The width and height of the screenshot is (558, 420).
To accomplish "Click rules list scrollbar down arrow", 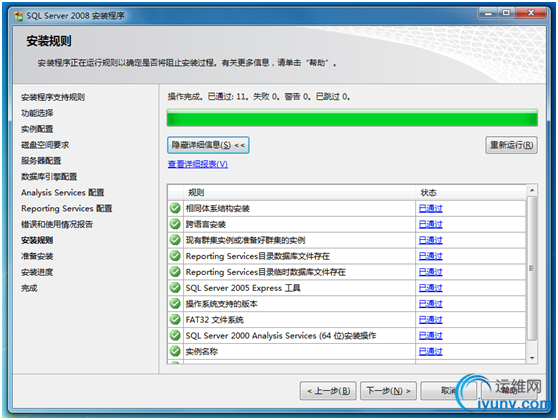I will 532,358.
